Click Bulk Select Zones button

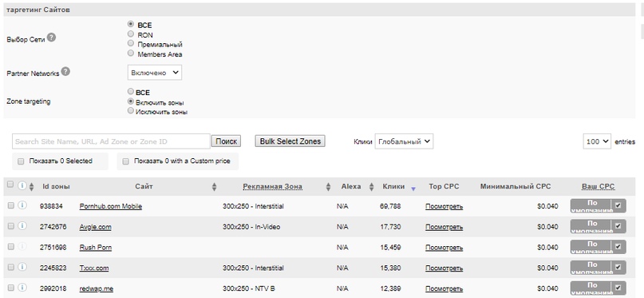pyautogui.click(x=290, y=141)
